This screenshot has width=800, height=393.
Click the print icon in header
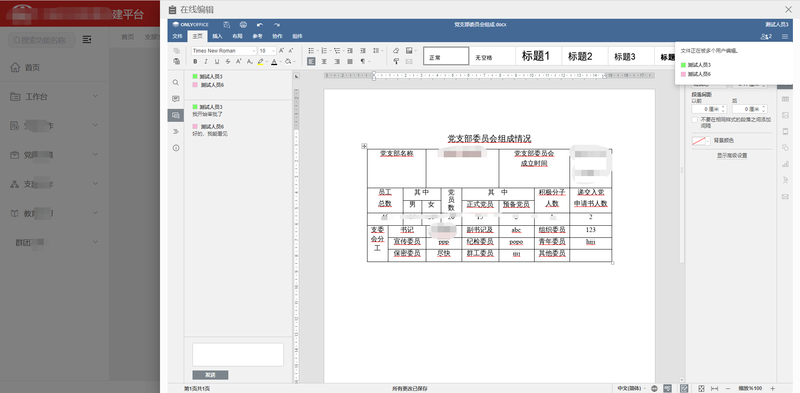click(243, 24)
